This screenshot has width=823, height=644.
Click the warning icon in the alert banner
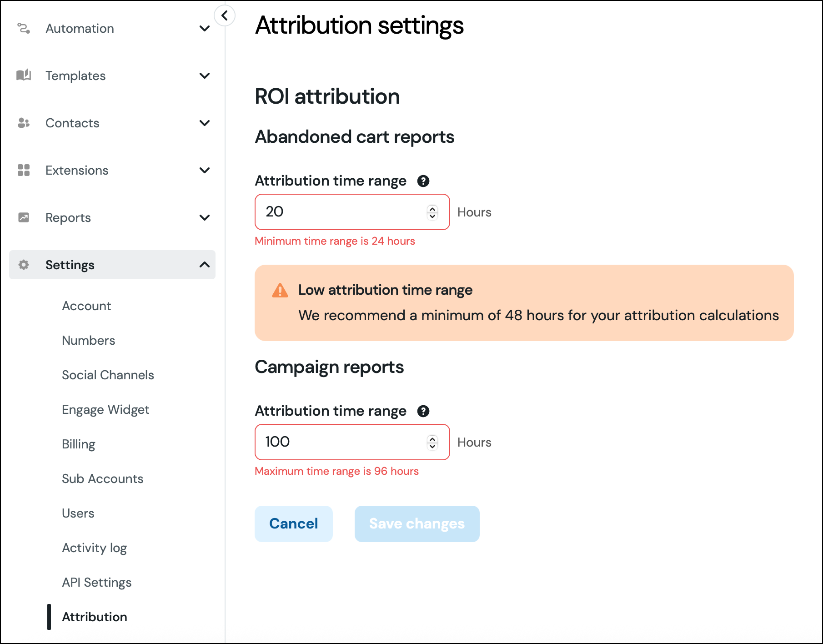pyautogui.click(x=281, y=290)
